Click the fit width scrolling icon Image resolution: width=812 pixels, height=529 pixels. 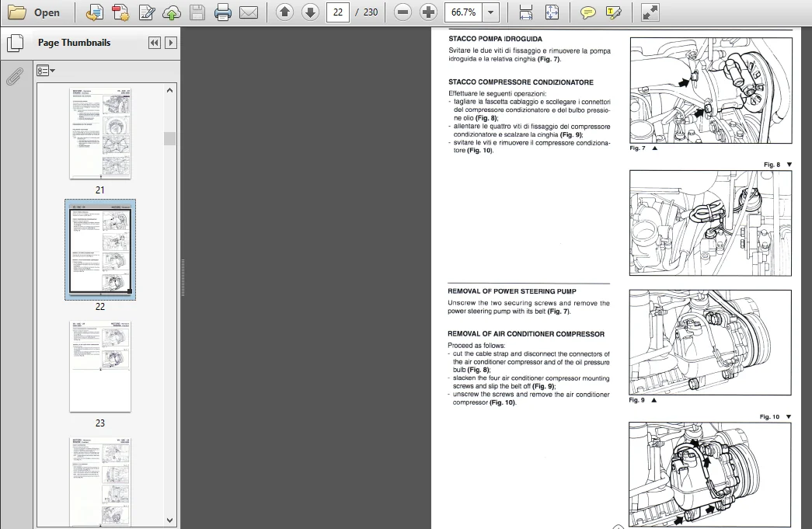pos(525,12)
